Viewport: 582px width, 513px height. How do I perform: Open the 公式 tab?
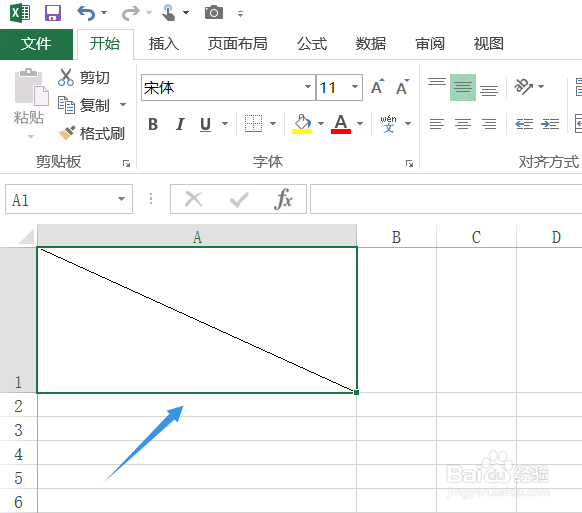[312, 44]
